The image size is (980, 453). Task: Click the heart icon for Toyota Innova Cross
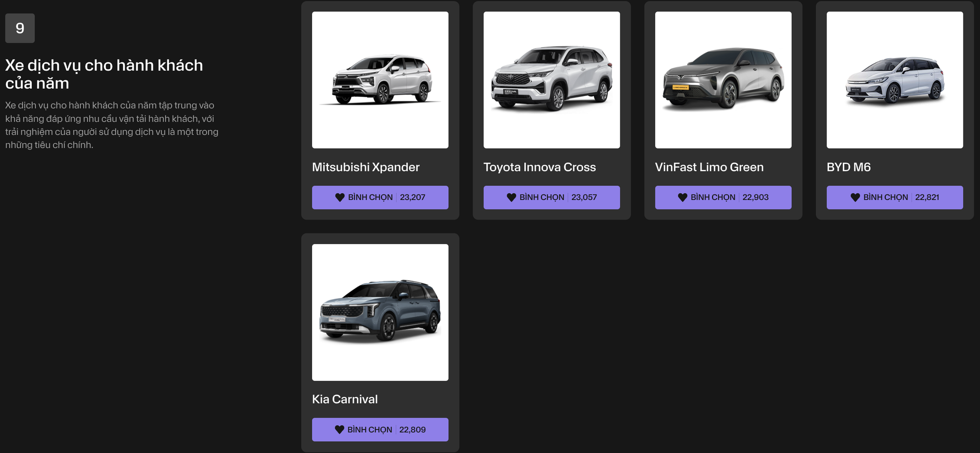pos(511,198)
